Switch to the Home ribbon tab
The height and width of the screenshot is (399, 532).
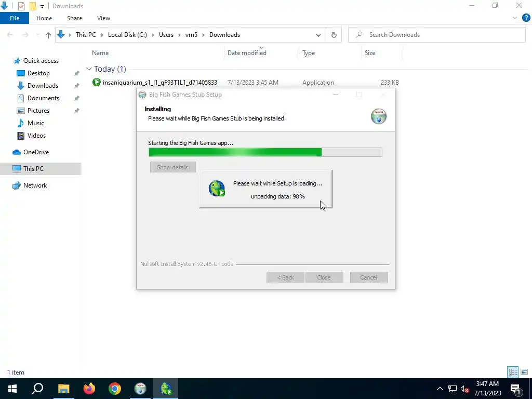(x=44, y=18)
